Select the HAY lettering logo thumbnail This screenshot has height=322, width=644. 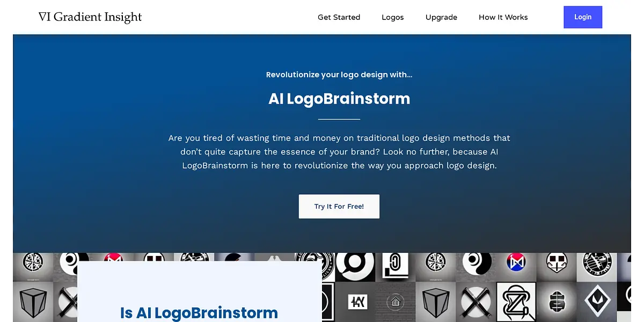coord(355,302)
